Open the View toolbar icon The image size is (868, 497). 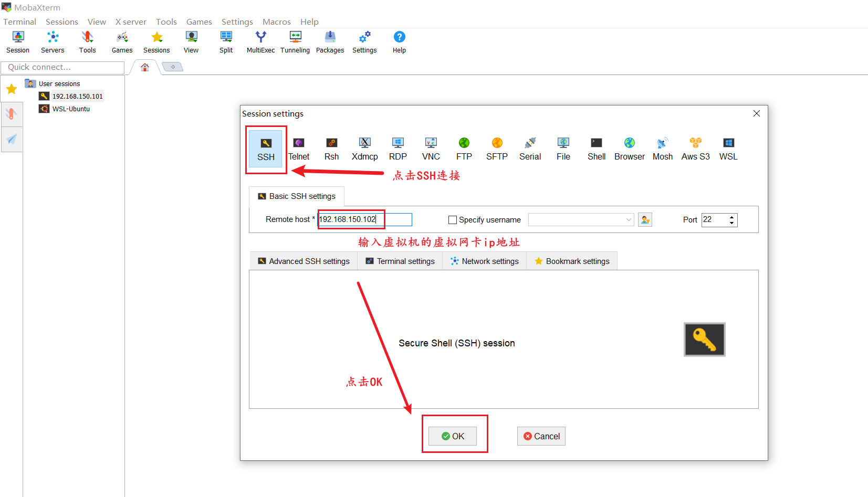tap(191, 42)
